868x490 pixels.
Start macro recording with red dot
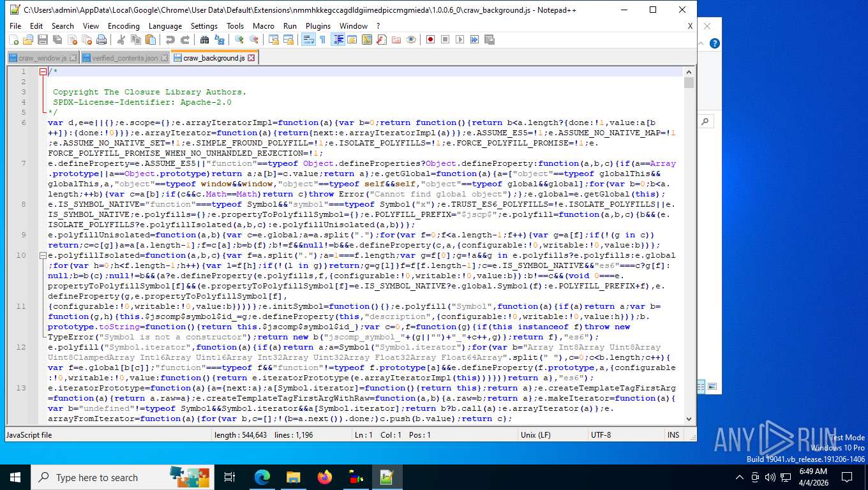[430, 40]
